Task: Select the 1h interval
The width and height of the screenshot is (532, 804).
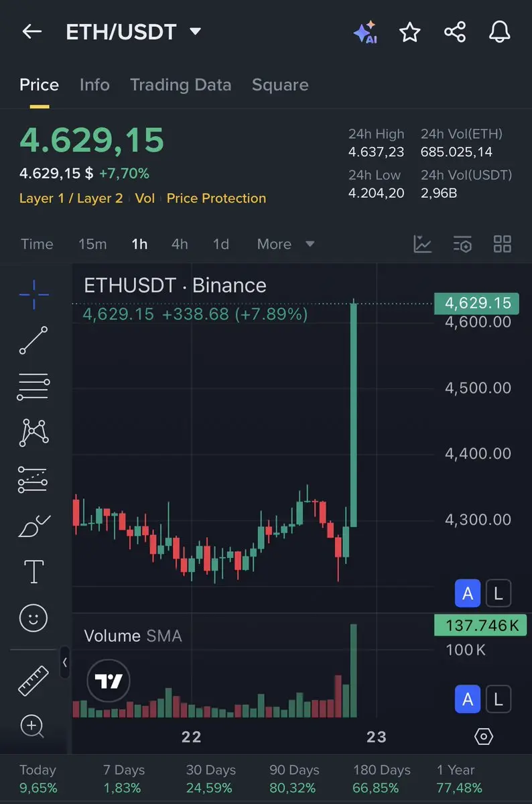Action: point(139,244)
